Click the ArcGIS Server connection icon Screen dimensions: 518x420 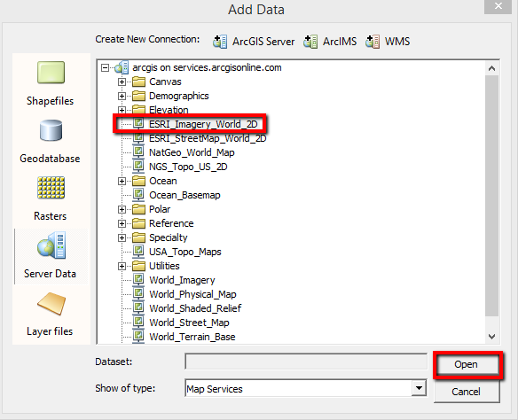click(x=220, y=42)
